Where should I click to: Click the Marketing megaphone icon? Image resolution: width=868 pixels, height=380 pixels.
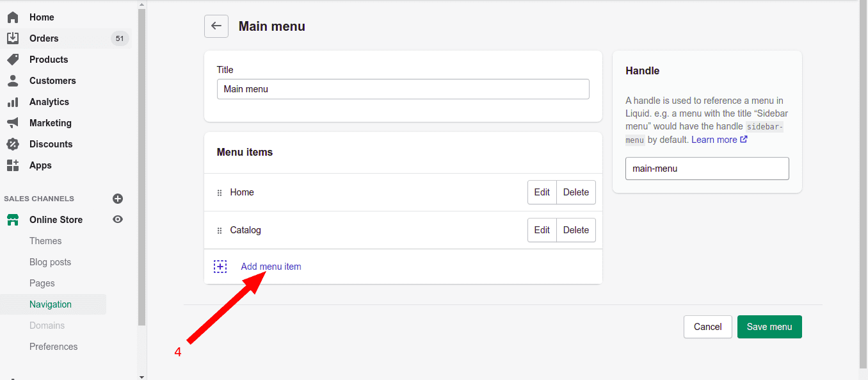(13, 123)
